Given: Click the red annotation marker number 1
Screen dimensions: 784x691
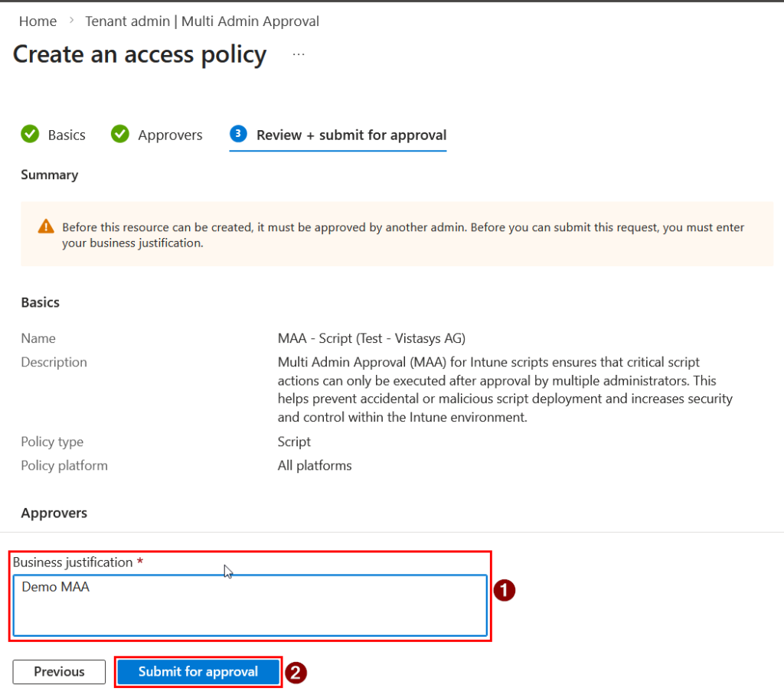Looking at the screenshot, I should click(505, 590).
